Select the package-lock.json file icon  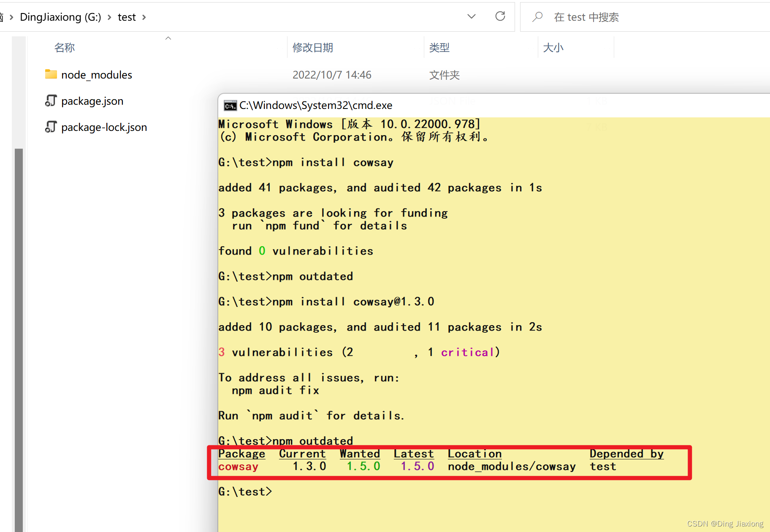[x=51, y=127]
